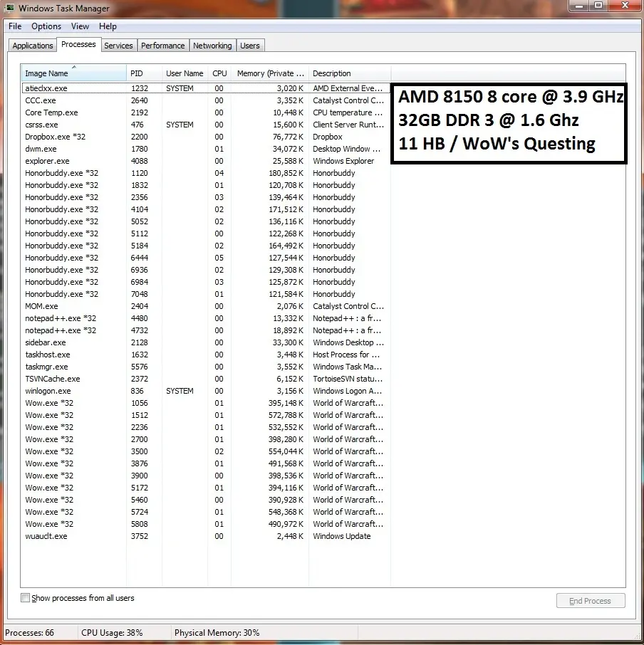Select the taskmgr.exe process
Viewport: 644px width, 645px height.
pos(205,367)
